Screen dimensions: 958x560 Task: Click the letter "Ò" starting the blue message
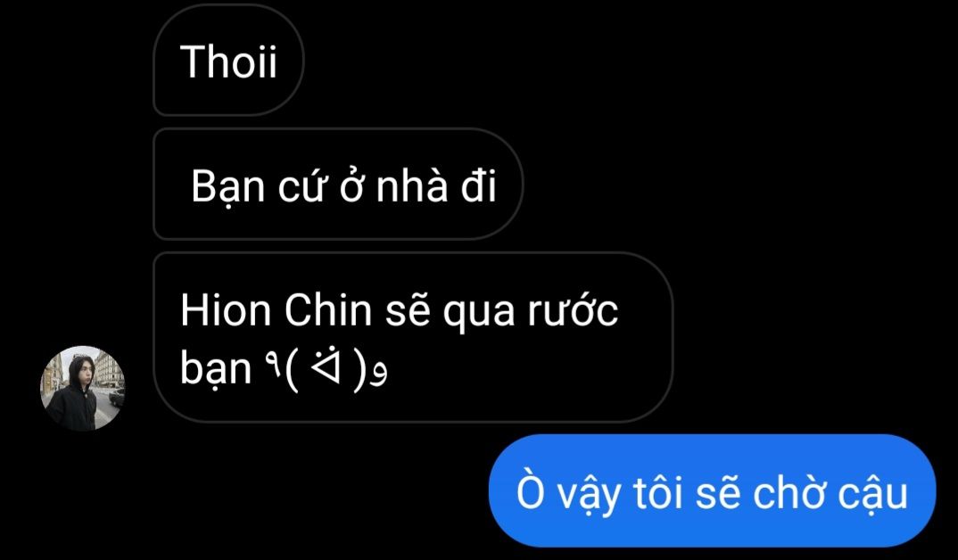tap(530, 491)
